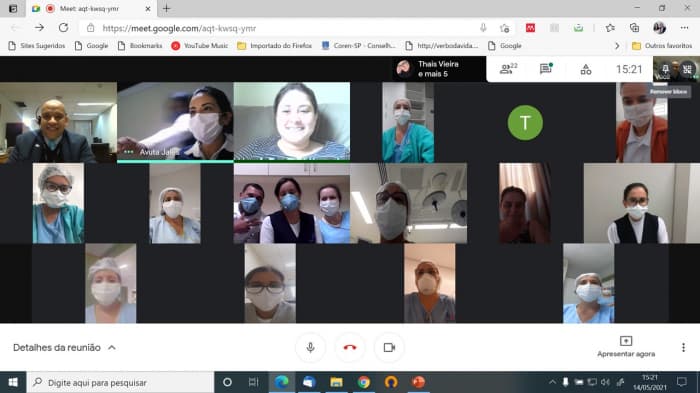The height and width of the screenshot is (393, 700).
Task: Open the participants list showing 22
Action: 508,69
